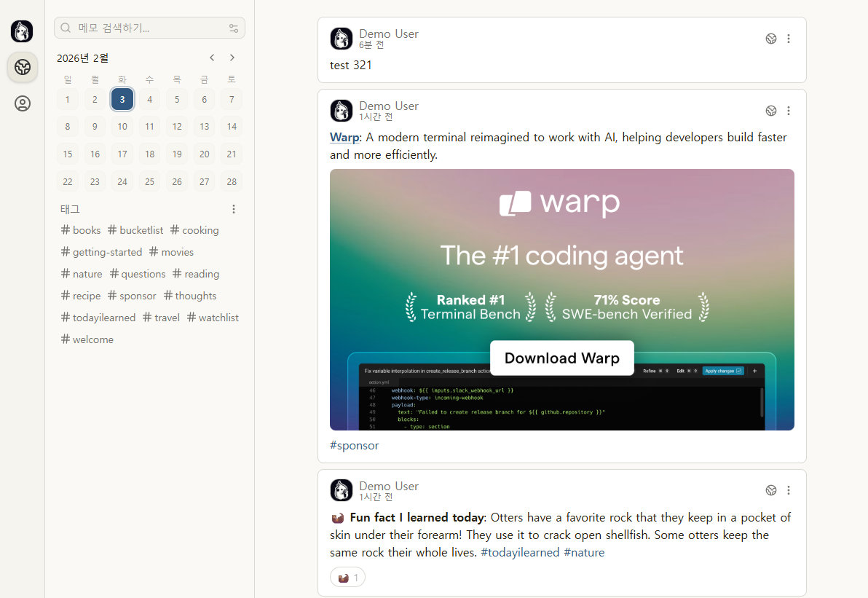
Task: Select February 28 in calendar
Action: (x=232, y=181)
